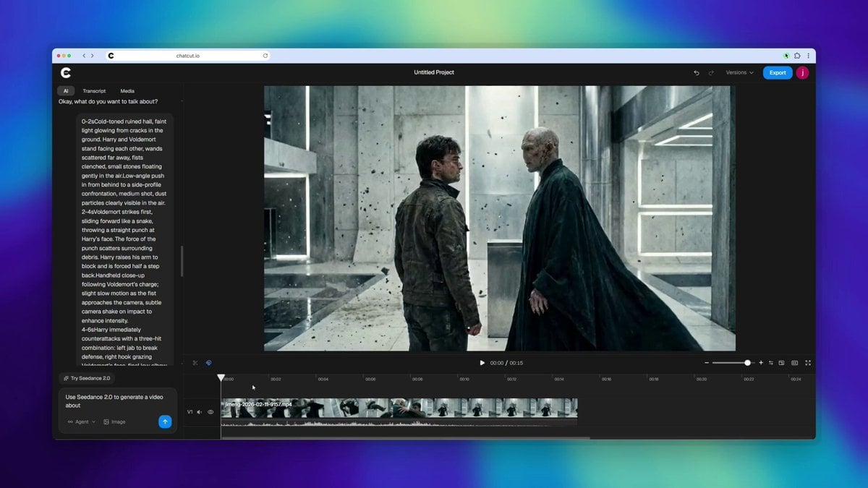The image size is (868, 488).
Task: Open the Agent mode dropdown
Action: click(82, 422)
